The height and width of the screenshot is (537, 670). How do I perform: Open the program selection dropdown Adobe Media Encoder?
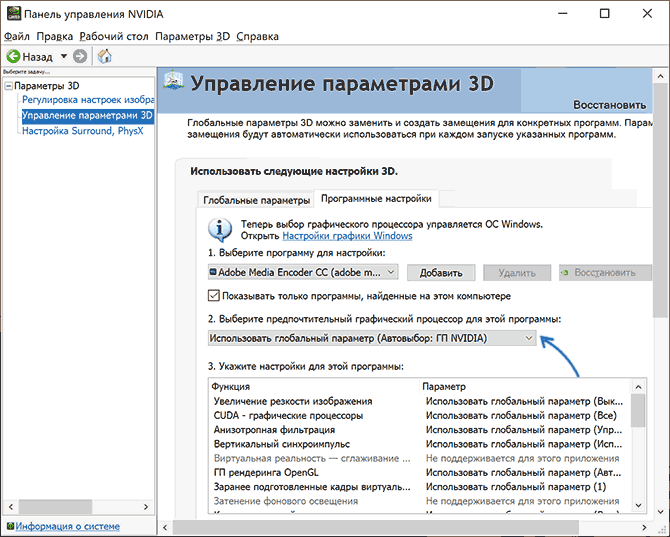click(303, 272)
